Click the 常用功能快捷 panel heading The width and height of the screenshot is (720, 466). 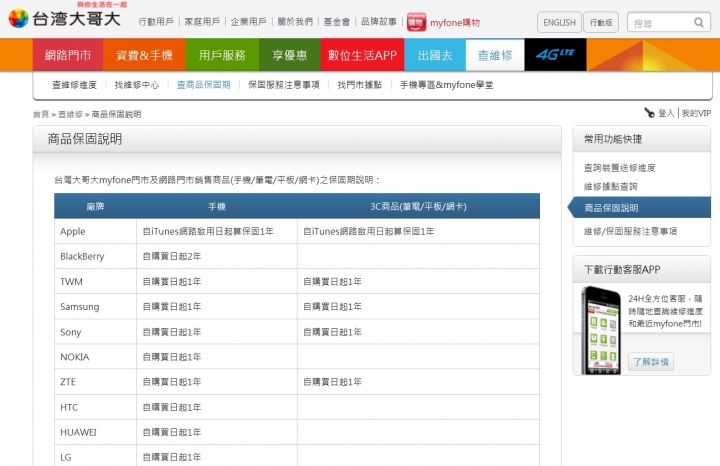(613, 139)
